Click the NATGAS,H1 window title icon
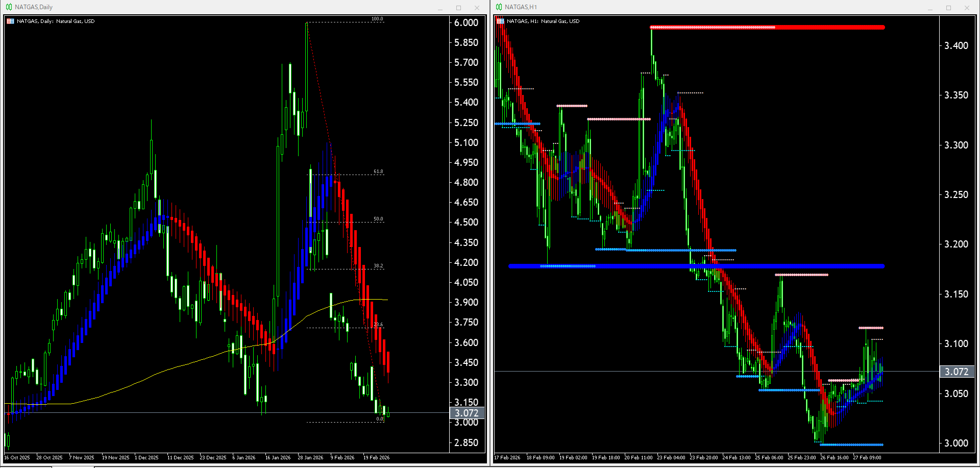The image size is (980, 468). coord(499,7)
